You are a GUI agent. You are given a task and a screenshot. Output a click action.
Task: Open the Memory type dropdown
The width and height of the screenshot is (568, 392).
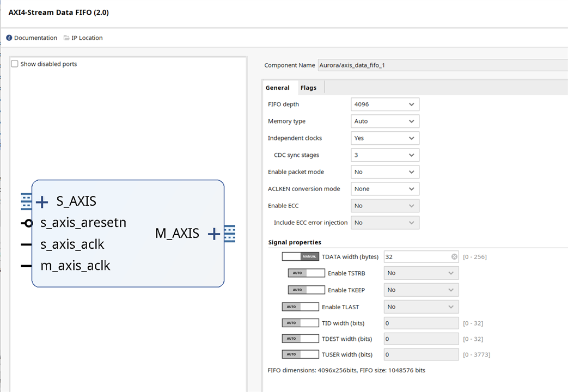pyautogui.click(x=385, y=121)
